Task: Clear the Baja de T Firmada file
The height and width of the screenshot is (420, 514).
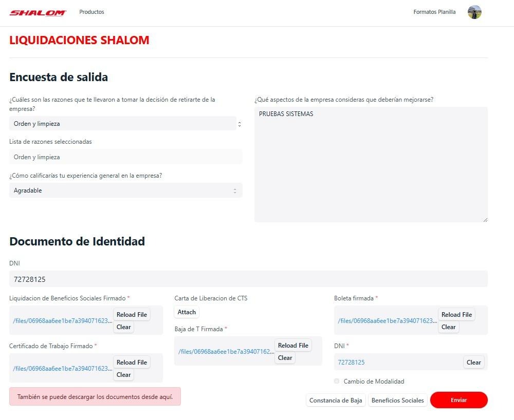Action: (285, 358)
